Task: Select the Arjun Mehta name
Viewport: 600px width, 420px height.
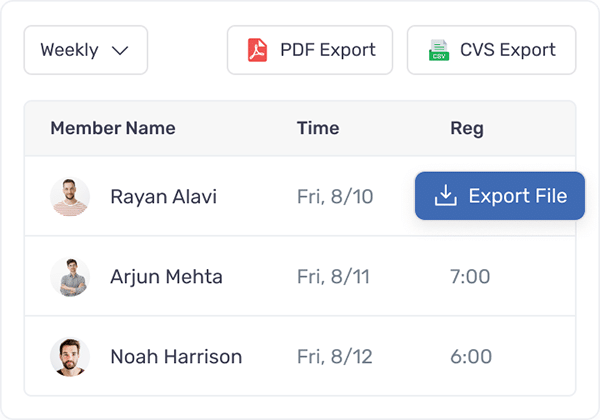Action: 166,277
